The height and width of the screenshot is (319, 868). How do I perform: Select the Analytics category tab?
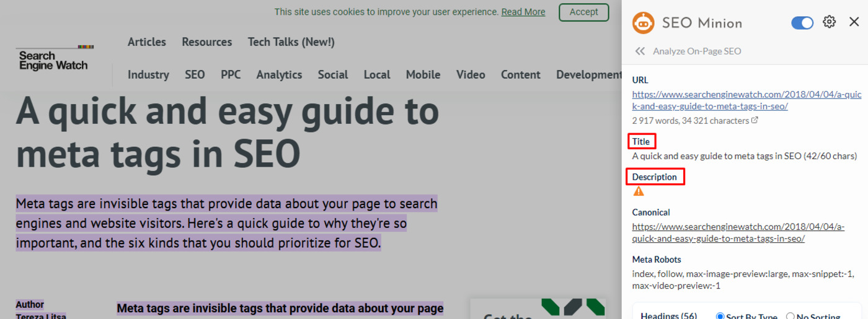[279, 74]
